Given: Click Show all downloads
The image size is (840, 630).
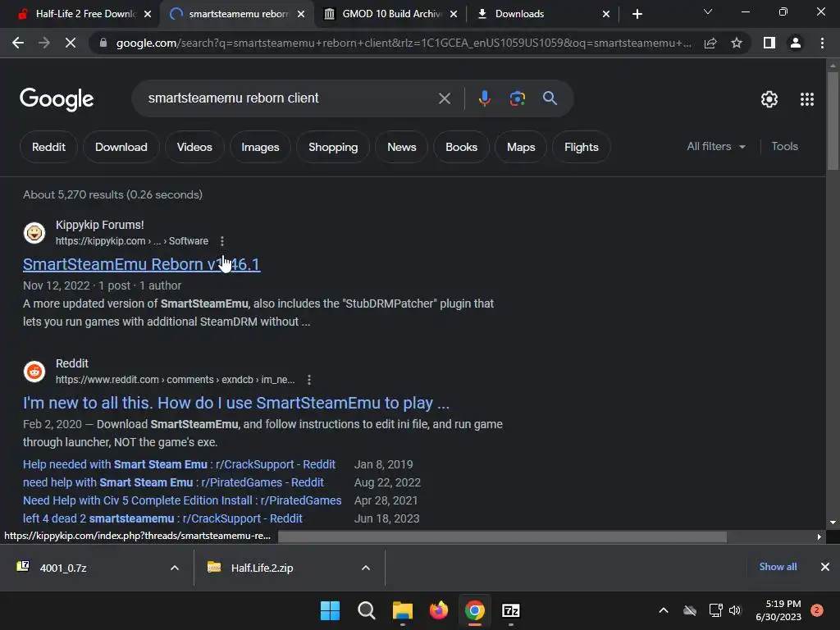Looking at the screenshot, I should tap(778, 567).
